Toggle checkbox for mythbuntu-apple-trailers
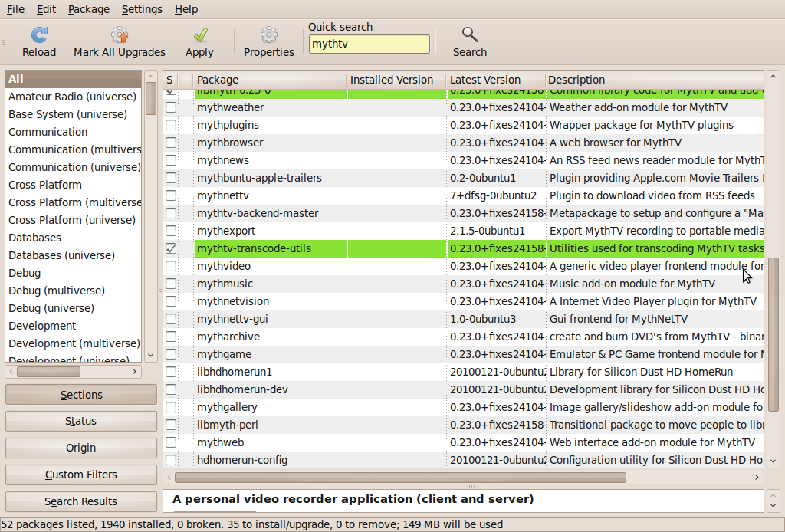The width and height of the screenshot is (785, 532). point(171,178)
